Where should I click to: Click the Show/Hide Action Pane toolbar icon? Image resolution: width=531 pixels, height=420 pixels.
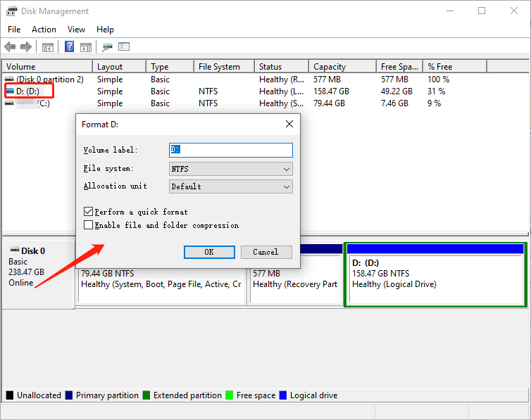[86, 47]
